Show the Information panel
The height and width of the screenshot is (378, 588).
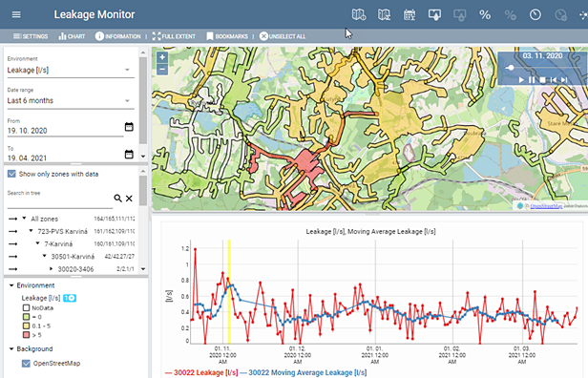pos(117,36)
